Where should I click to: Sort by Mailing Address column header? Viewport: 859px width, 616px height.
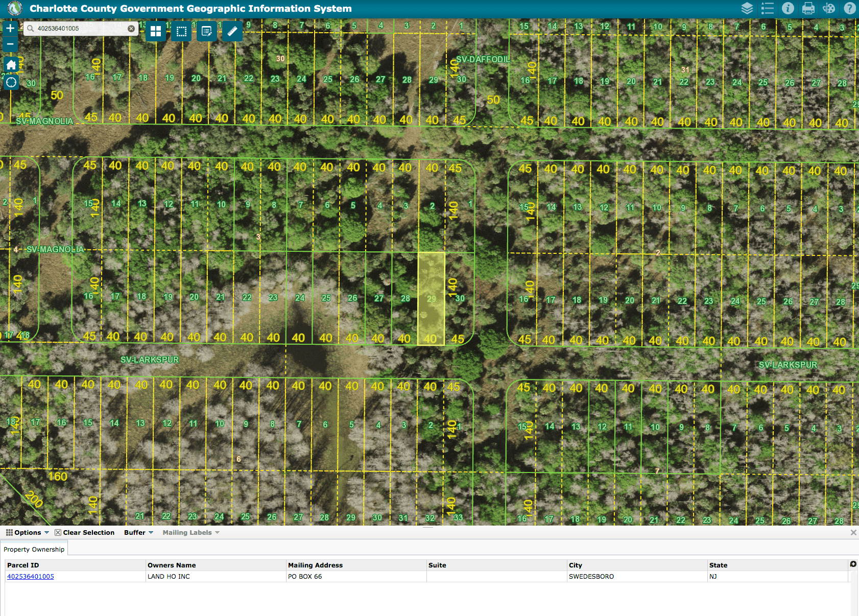pos(356,565)
